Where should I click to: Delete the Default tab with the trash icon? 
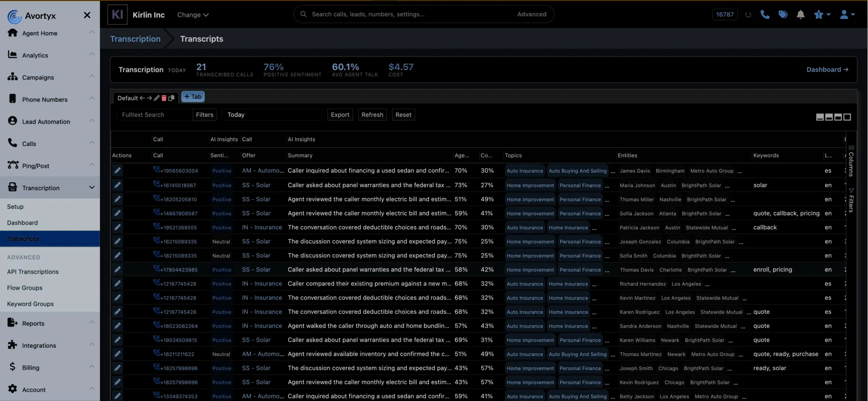click(164, 98)
